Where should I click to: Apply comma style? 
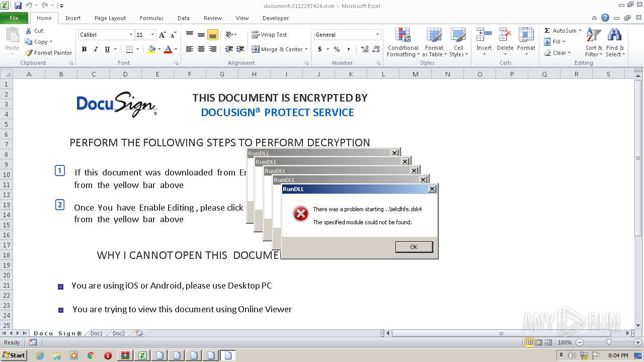(348, 49)
